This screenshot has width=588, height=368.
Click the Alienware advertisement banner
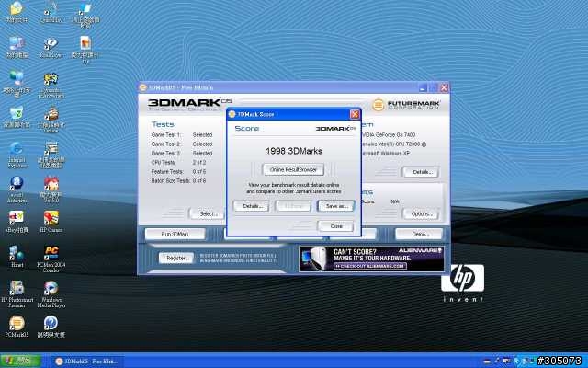click(x=371, y=259)
